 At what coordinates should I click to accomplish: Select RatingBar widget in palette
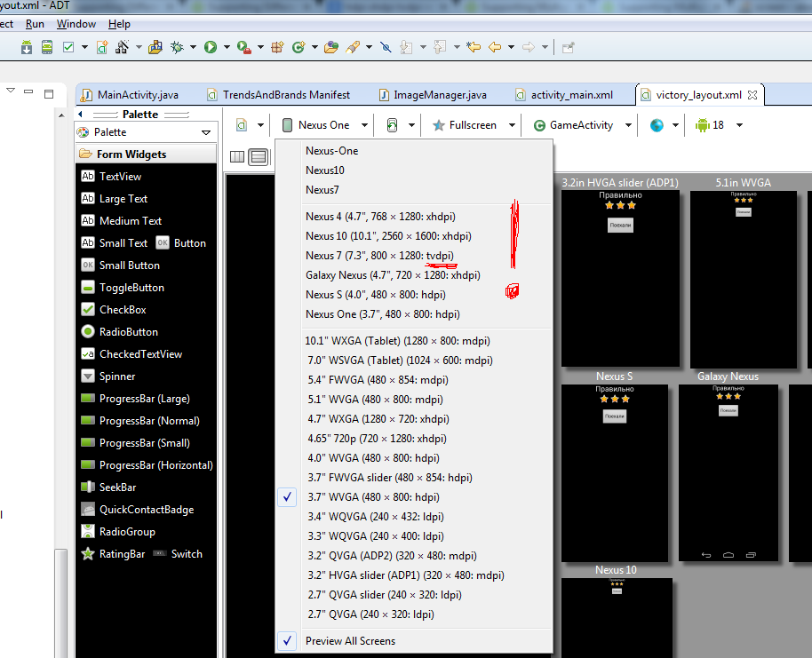113,554
